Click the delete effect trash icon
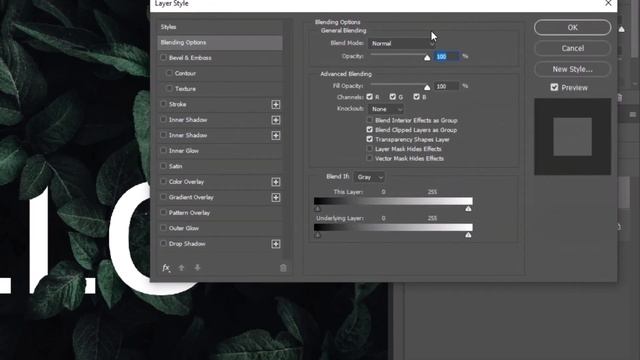Screen dimensions: 640x360 pyautogui.click(x=283, y=268)
